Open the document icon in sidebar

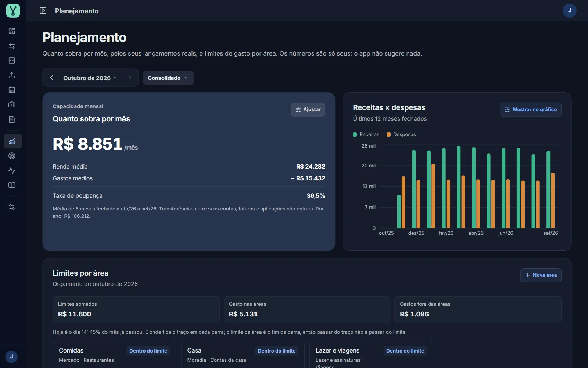[12, 119]
